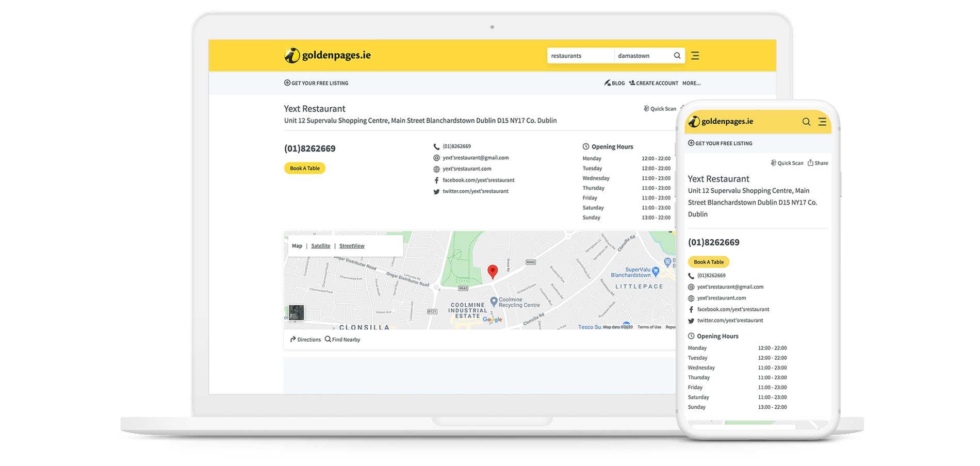Click Sunday 13:00 - 22:00 row on phone

coord(738,407)
